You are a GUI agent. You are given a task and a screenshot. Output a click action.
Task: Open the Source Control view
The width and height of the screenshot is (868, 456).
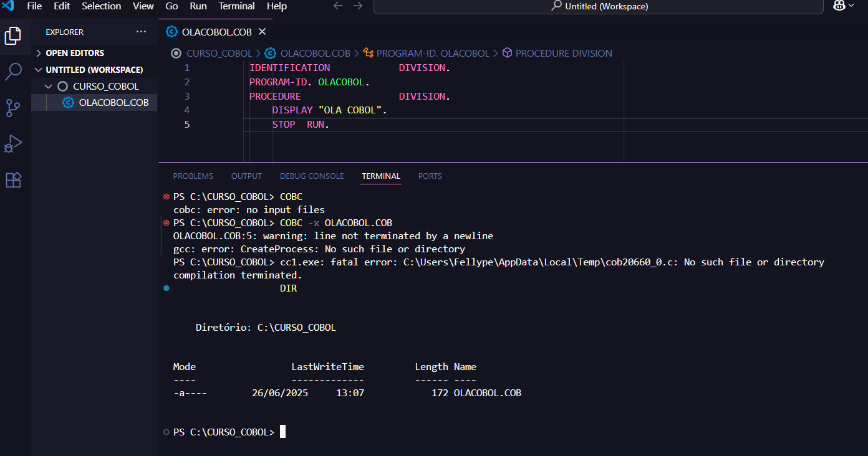point(13,108)
